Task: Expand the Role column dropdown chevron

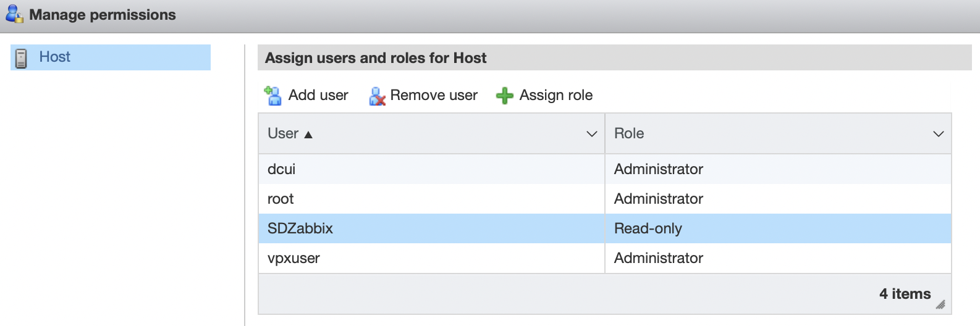Action: [x=938, y=134]
